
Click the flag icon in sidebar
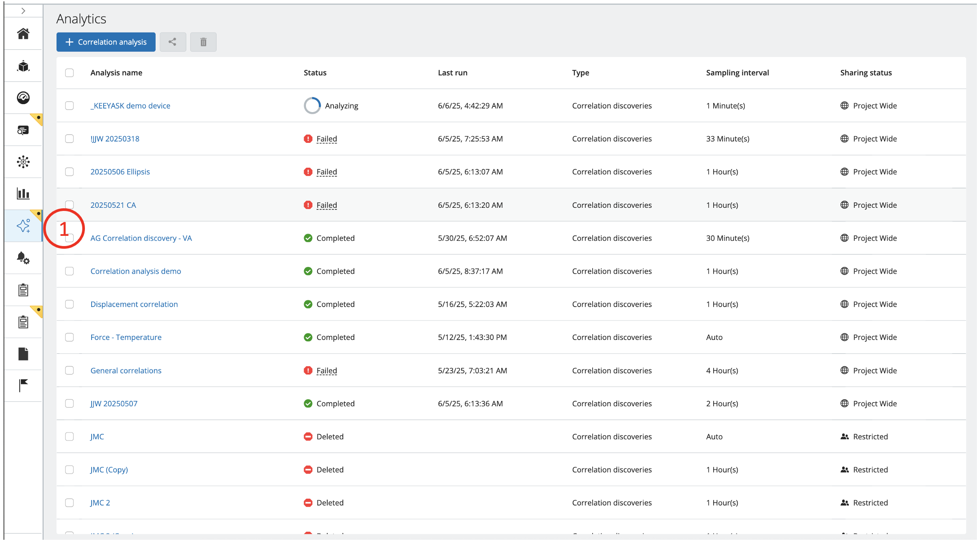(23, 385)
